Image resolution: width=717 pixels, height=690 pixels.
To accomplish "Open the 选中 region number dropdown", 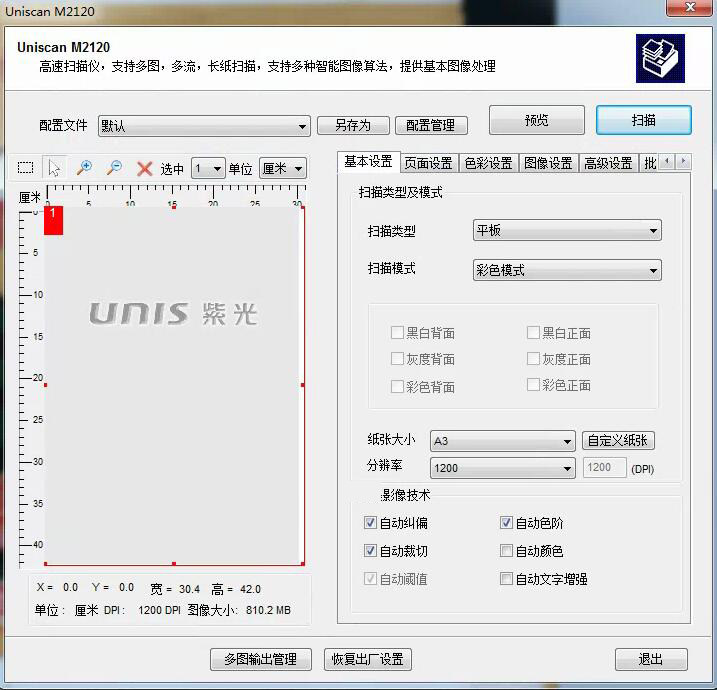I will [x=208, y=169].
